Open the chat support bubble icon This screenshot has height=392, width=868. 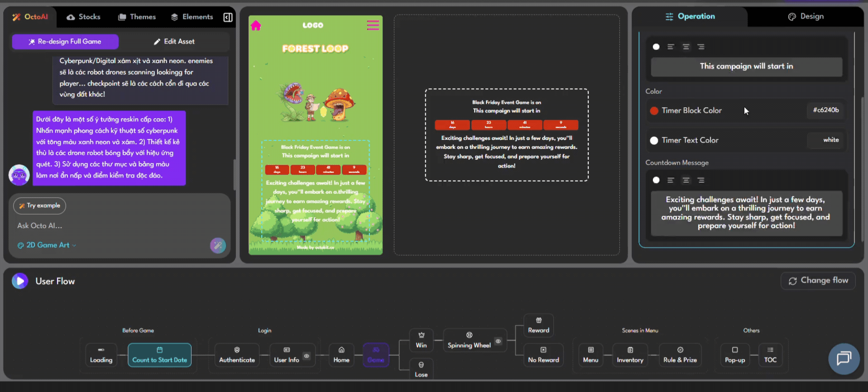844,359
